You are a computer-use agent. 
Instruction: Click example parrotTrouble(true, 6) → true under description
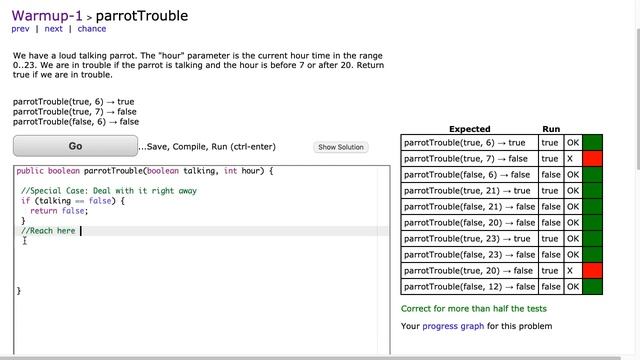point(73,102)
